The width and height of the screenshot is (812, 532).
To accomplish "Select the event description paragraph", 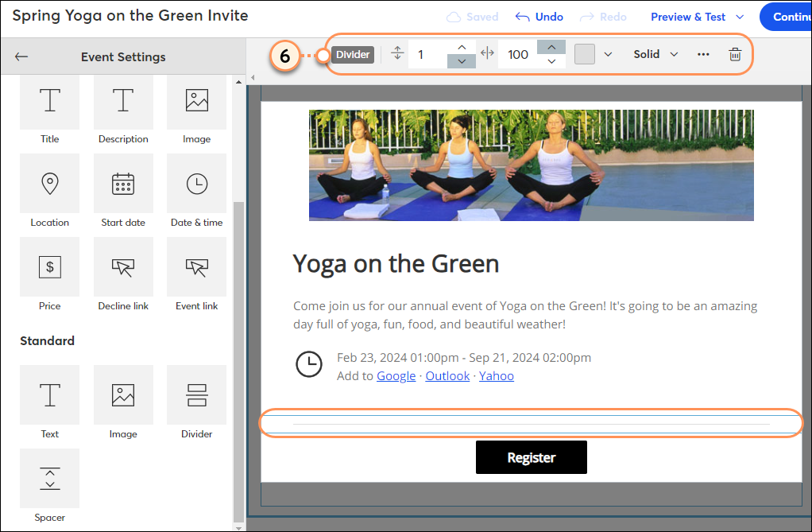I will click(525, 315).
